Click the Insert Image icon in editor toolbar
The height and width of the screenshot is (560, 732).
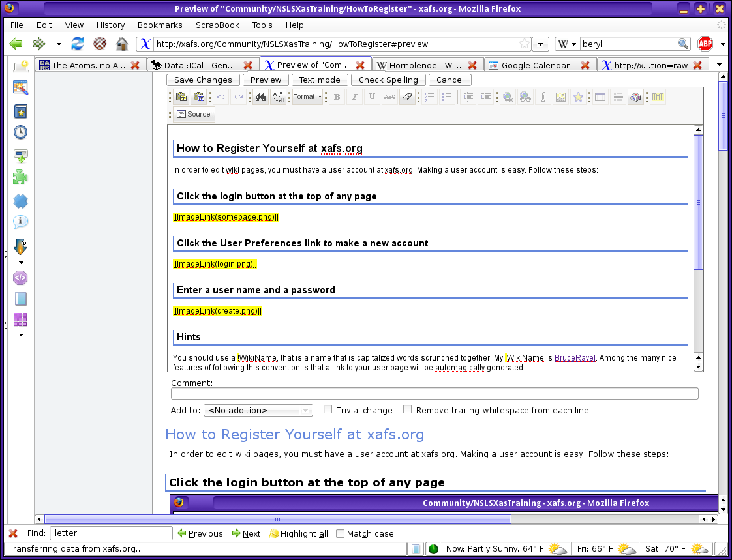[560, 97]
